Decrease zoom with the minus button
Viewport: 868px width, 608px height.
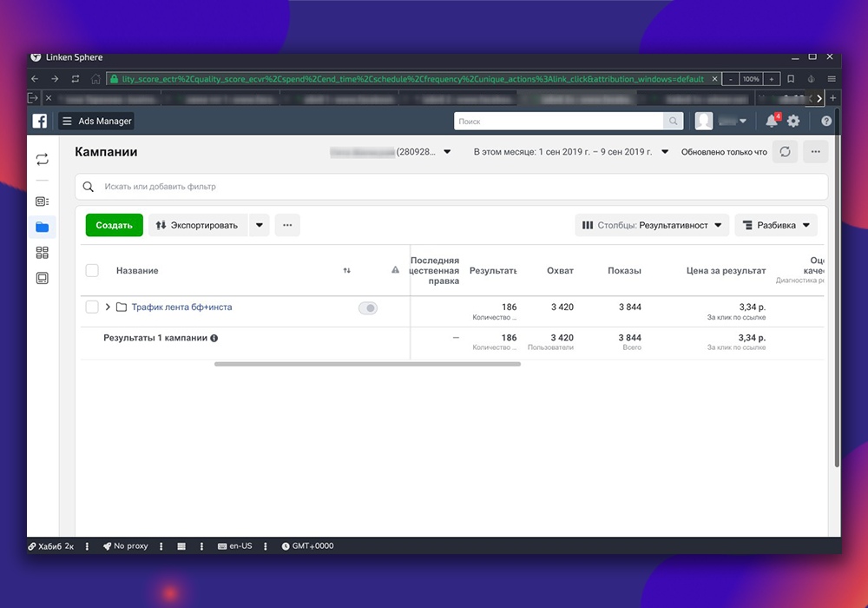731,79
